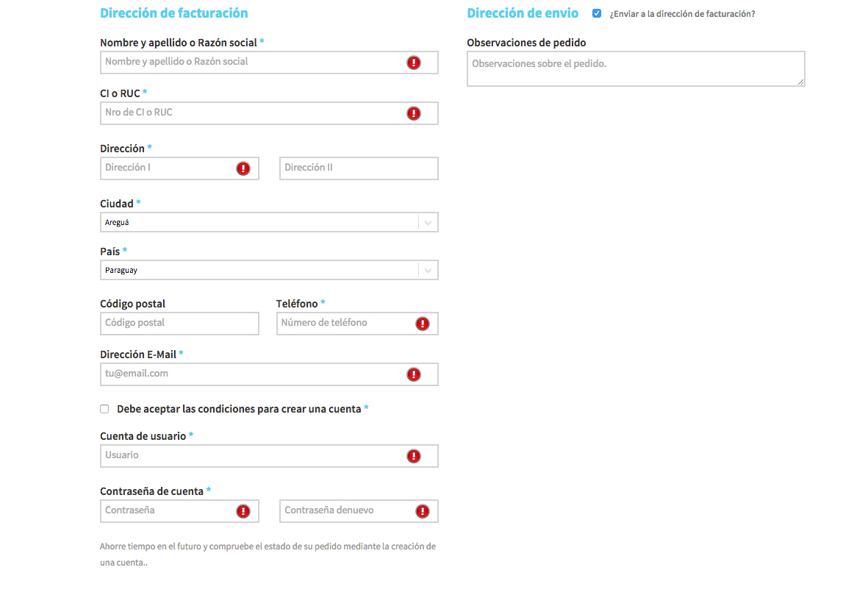Click the textarea resize handle of Observaciones

coord(800,82)
